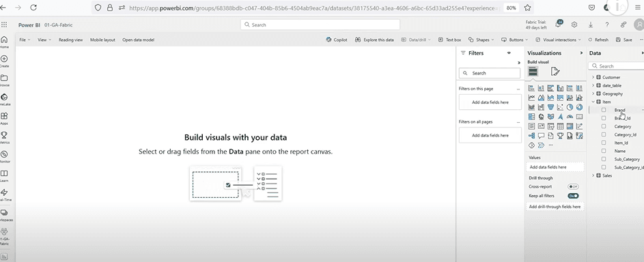Pick the globe map visual
The image size is (644, 262).
click(x=541, y=117)
